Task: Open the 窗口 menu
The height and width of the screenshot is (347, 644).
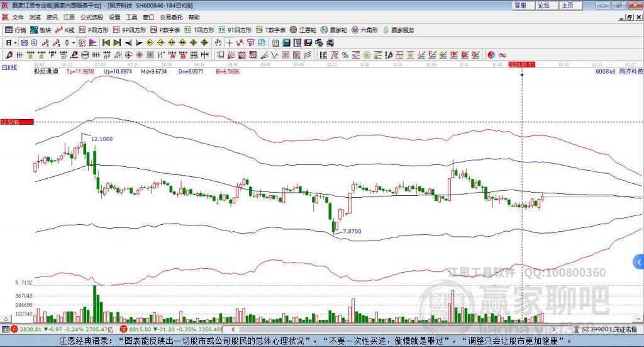Action: (148, 17)
